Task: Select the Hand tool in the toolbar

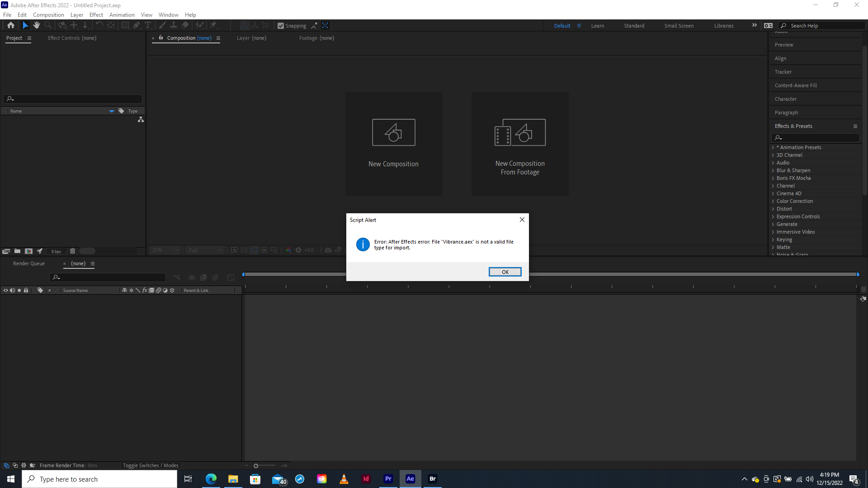Action: (x=37, y=25)
